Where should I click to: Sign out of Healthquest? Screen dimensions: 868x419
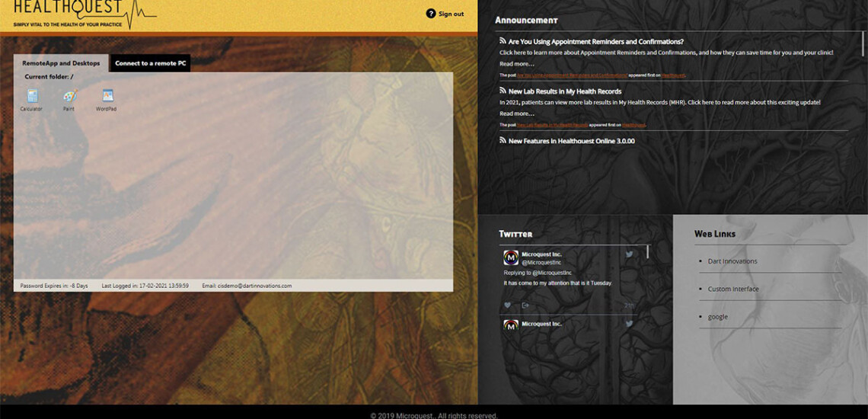451,14
